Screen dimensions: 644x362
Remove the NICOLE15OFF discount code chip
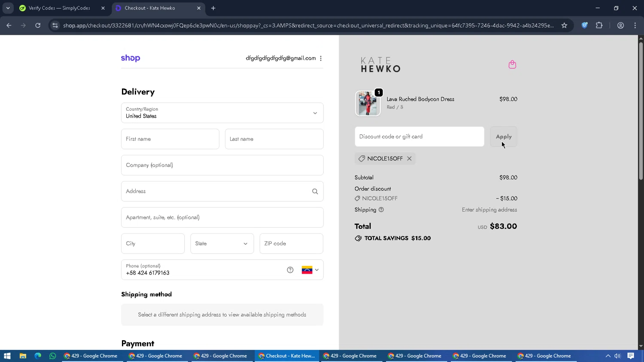409,159
